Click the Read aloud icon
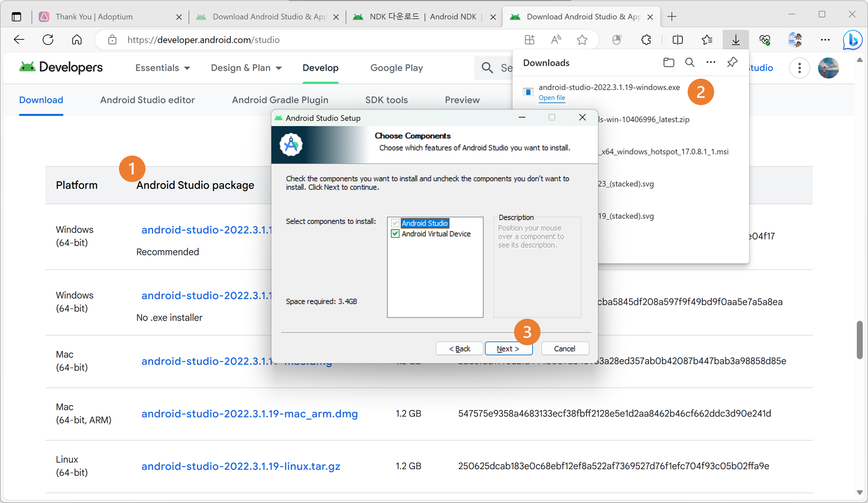 pyautogui.click(x=556, y=40)
